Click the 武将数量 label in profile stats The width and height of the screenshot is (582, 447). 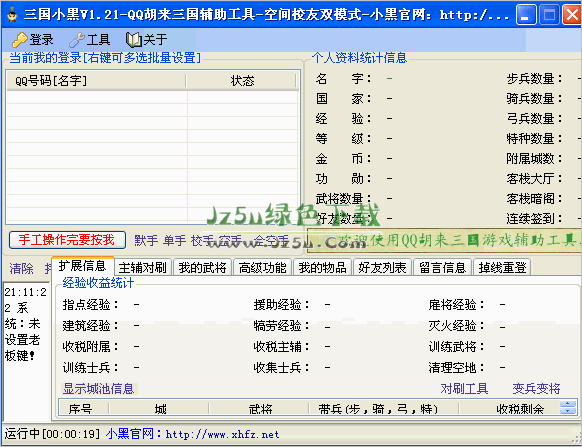point(343,199)
